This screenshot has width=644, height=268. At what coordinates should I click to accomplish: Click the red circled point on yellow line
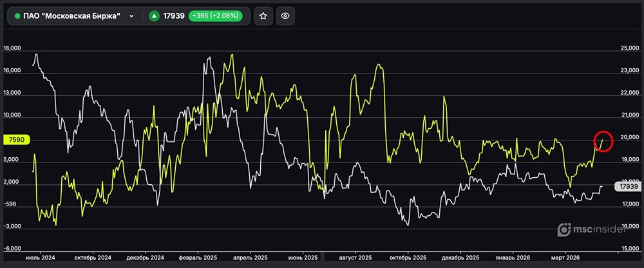[603, 142]
